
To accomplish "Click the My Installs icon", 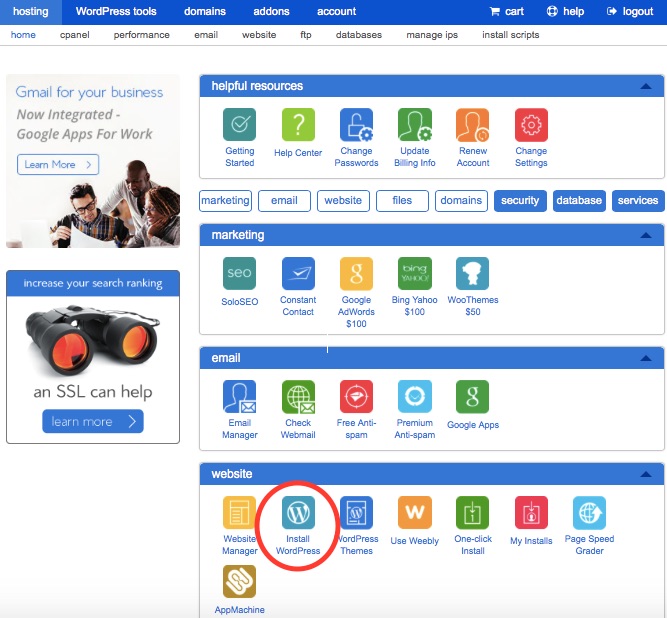I will pyautogui.click(x=531, y=513).
